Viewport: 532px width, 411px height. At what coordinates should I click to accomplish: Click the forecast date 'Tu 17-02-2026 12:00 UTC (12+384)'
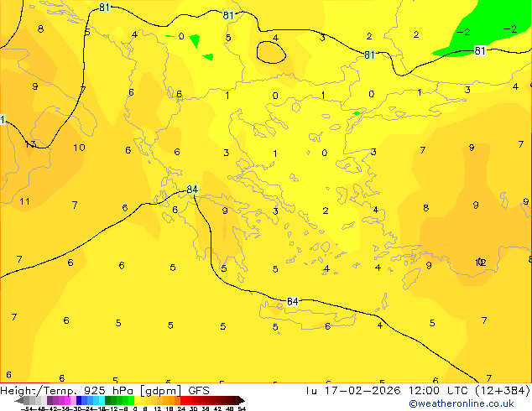(418, 391)
